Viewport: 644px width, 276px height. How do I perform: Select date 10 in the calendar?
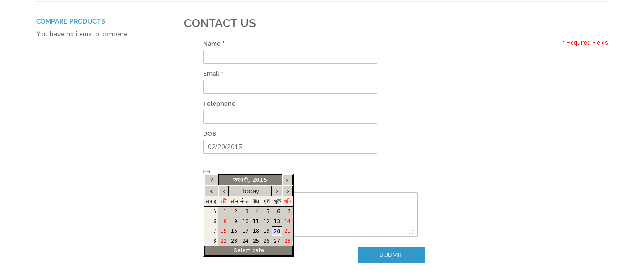(245, 221)
